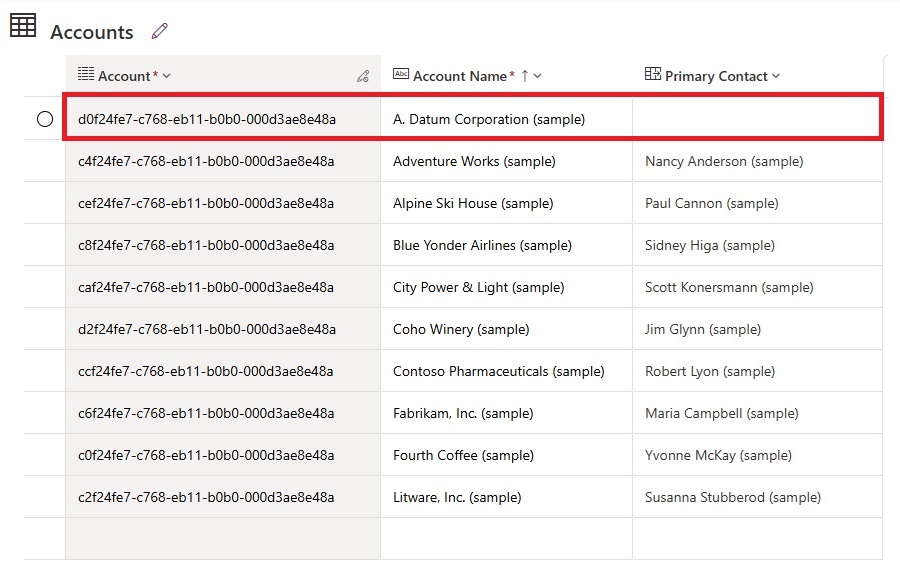Select the Adventure Works (sample) cell
Screen dimensions: 900x573
point(506,161)
